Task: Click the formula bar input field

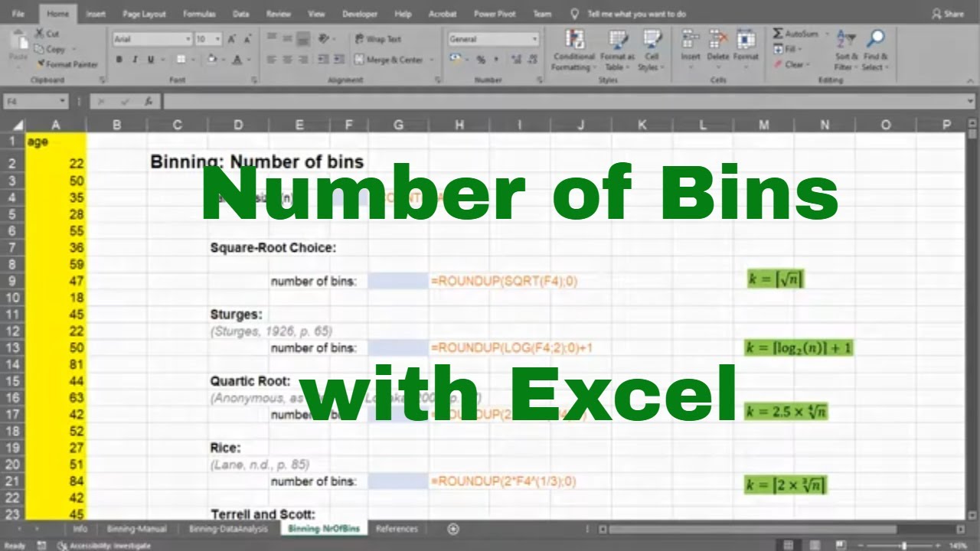Action: 563,101
